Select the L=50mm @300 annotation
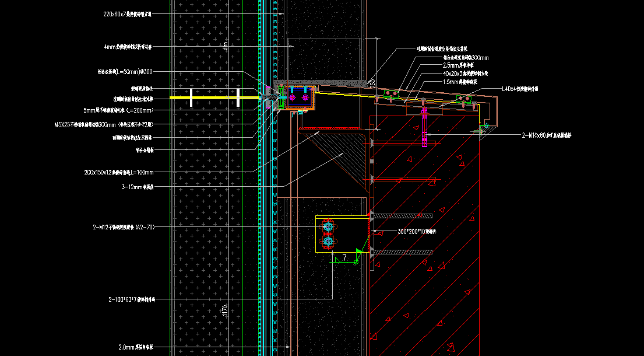 [x=125, y=72]
